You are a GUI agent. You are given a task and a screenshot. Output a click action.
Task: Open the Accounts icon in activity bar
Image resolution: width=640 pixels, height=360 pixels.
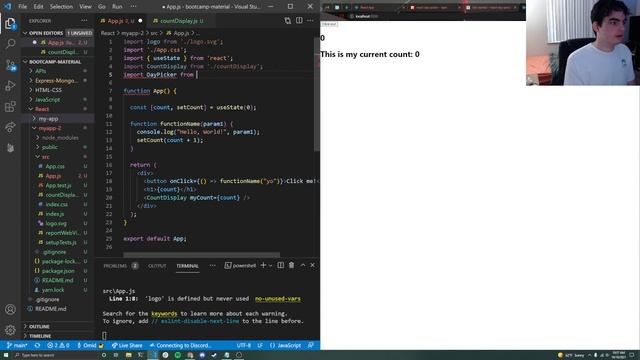pyautogui.click(x=10, y=309)
